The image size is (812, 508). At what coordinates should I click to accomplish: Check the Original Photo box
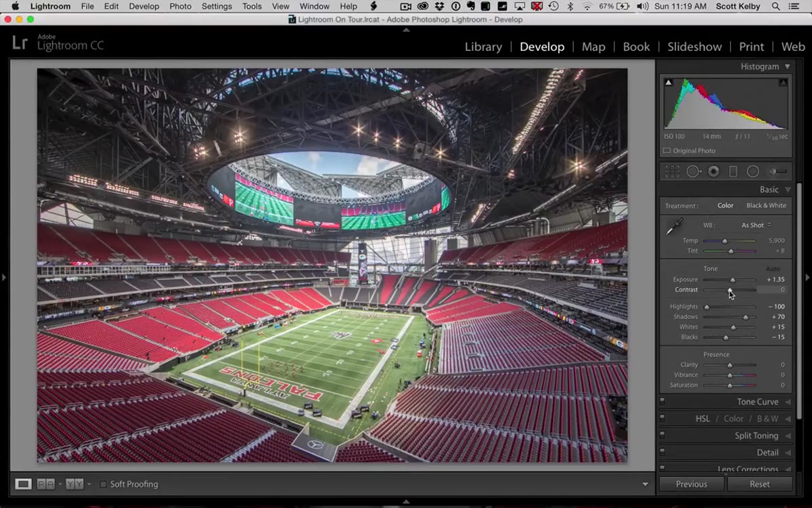[667, 151]
